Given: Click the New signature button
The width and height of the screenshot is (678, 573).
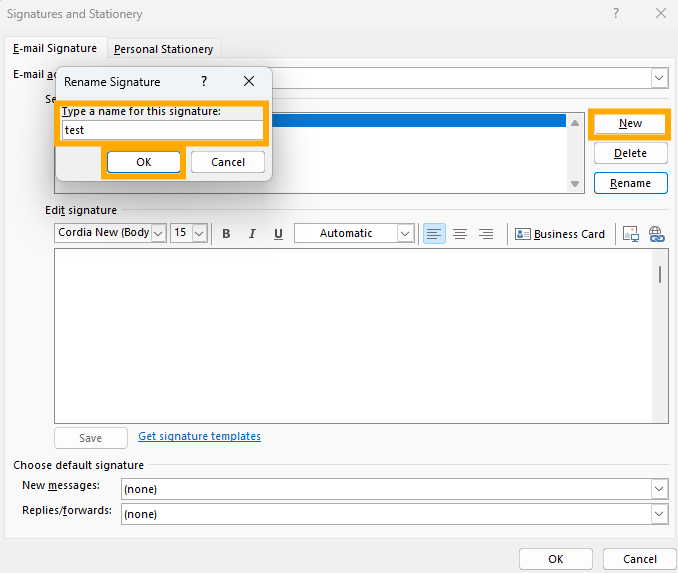Looking at the screenshot, I should tap(630, 124).
